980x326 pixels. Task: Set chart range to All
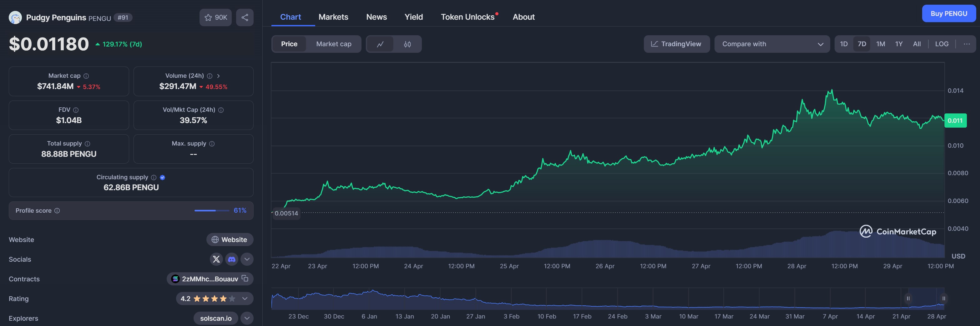(917, 44)
